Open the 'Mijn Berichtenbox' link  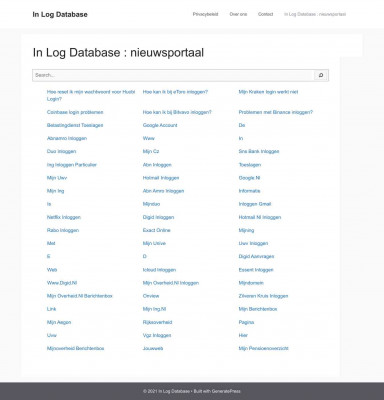pyautogui.click(x=258, y=309)
